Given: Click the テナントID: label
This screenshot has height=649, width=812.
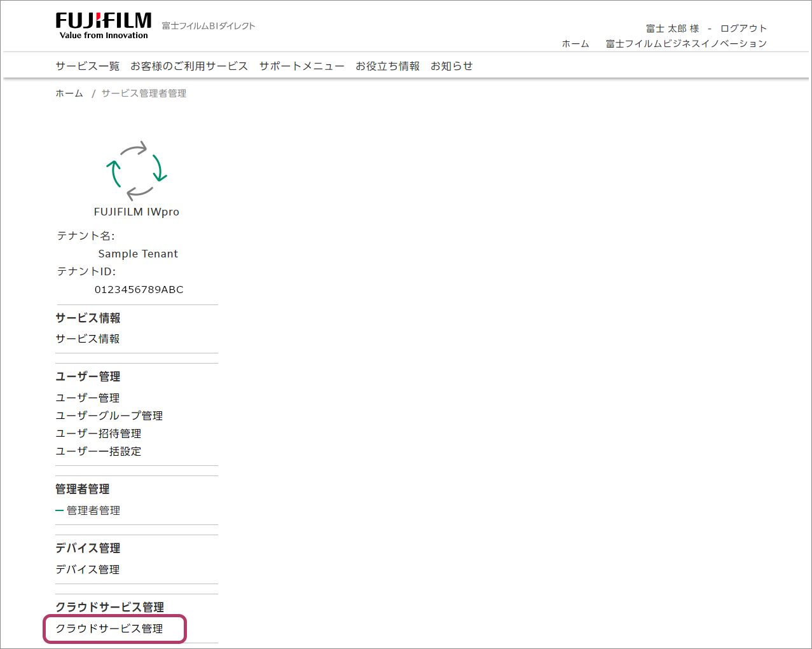Looking at the screenshot, I should click(x=86, y=271).
